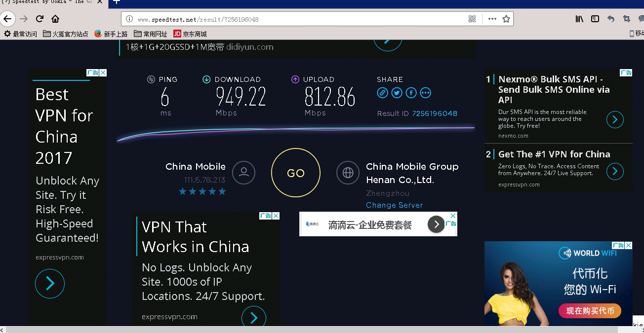The height and width of the screenshot is (333, 644).
Task: Open the QR code for this page
Action: click(x=472, y=19)
